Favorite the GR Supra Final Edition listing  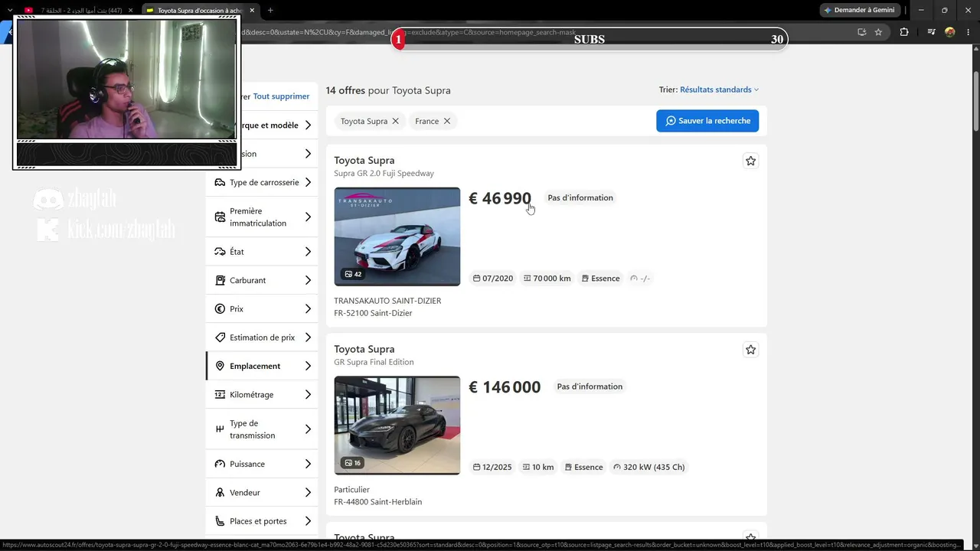click(x=750, y=350)
